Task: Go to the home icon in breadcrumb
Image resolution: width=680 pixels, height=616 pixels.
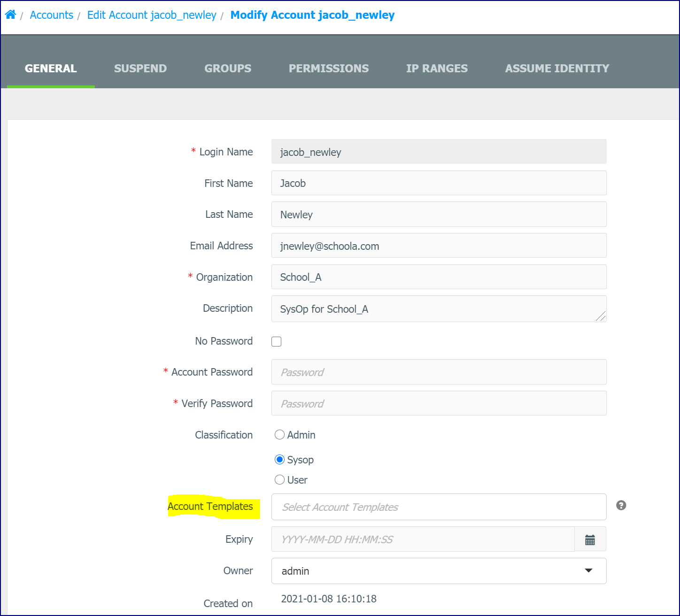Action: tap(10, 15)
